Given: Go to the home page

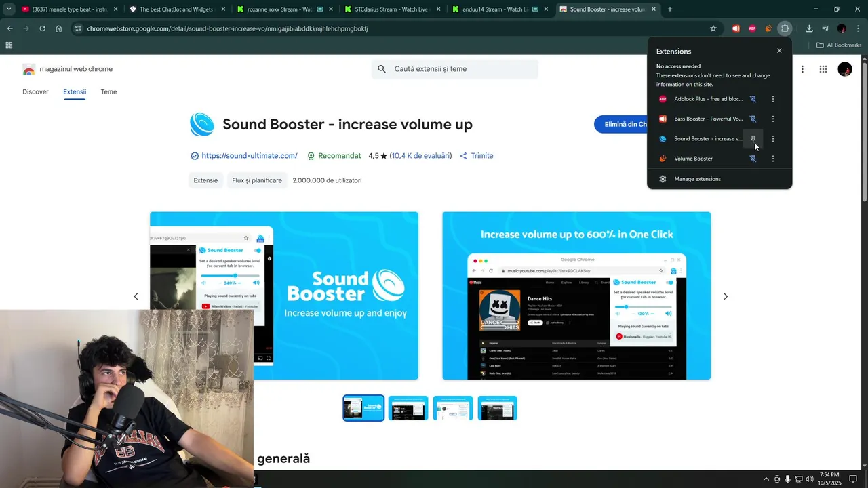Looking at the screenshot, I should pos(59,28).
